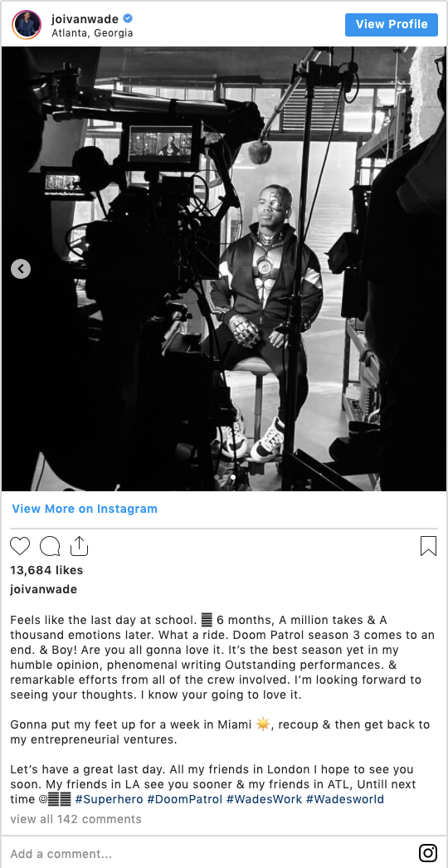This screenshot has height=868, width=448.
Task: Expand view all 142 comments
Action: [x=75, y=819]
